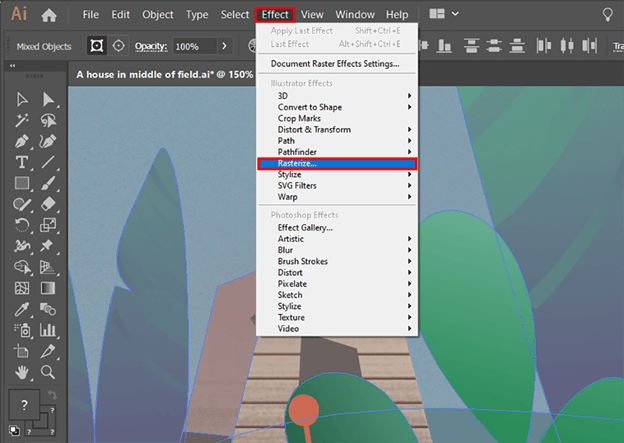Viewport: 624px width, 443px height.
Task: Click the Rectangle tool
Action: (21, 183)
